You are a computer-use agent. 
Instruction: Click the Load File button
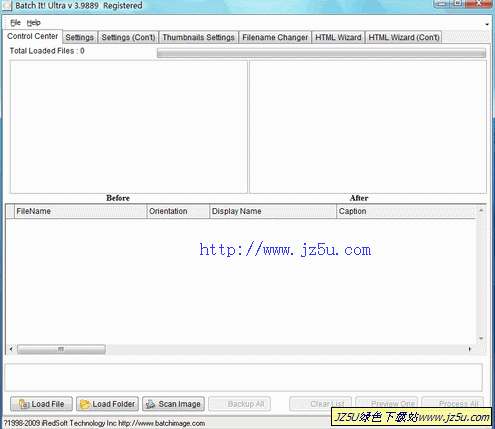pyautogui.click(x=41, y=404)
